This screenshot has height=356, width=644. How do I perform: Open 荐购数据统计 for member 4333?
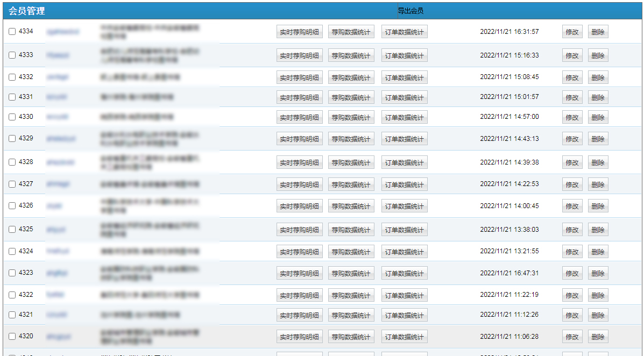(351, 55)
